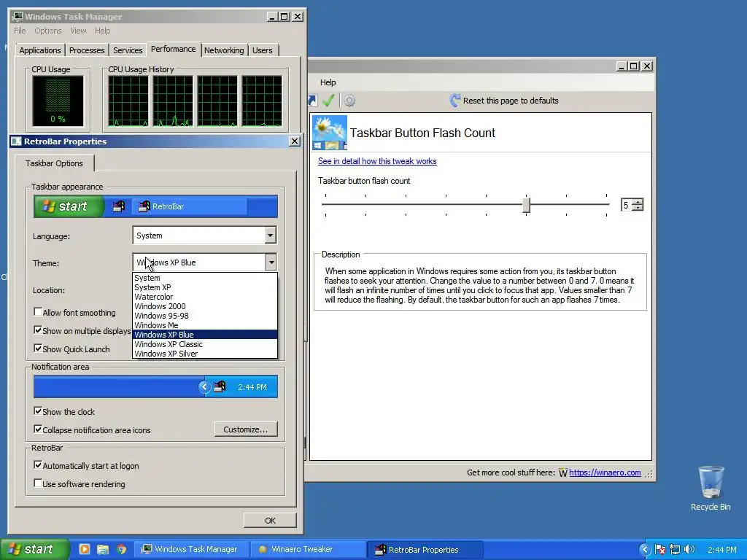Click the network tray icon
Screen dimensions: 747x560
point(675,550)
